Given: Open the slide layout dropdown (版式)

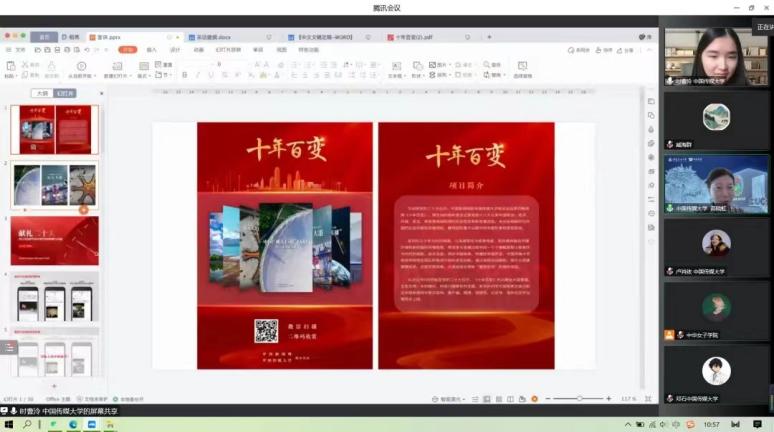Looking at the screenshot, I should (143, 75).
